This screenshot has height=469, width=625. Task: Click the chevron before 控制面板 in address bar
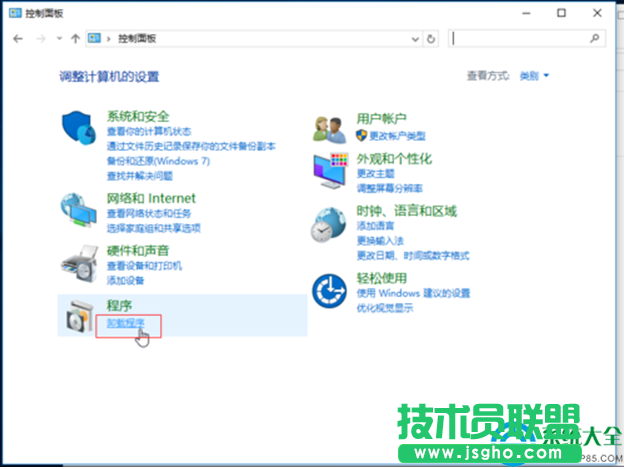pyautogui.click(x=108, y=39)
